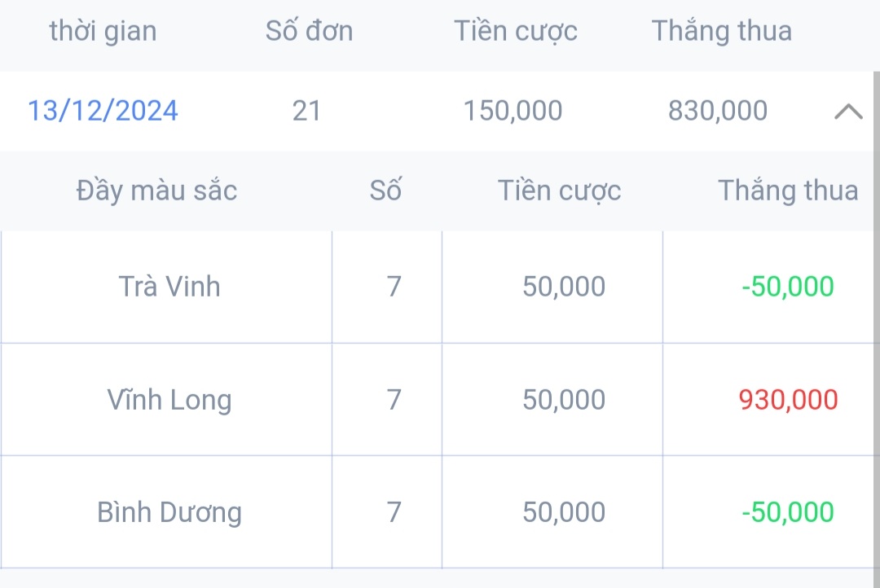This screenshot has height=588, width=880.
Task: Click the "Số đơn" column header
Action: [309, 31]
